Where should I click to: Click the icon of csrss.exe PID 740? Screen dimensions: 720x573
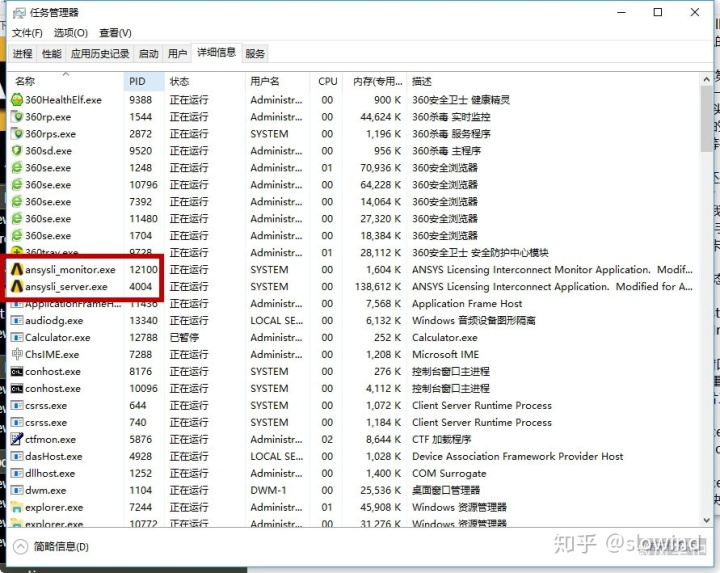(x=17, y=422)
